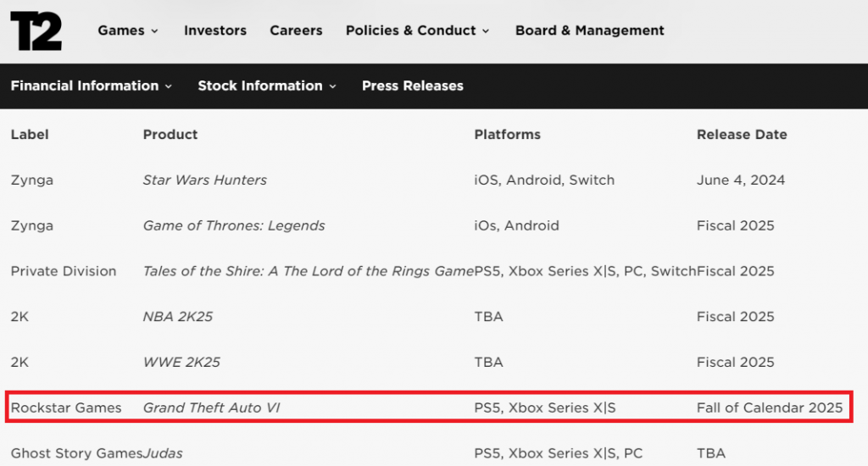Expand the Stock Information submenu chevron
This screenshot has height=466, width=868.
332,86
